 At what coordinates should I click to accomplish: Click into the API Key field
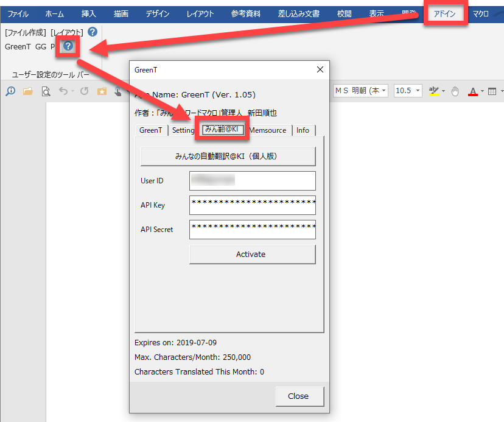tap(252, 205)
